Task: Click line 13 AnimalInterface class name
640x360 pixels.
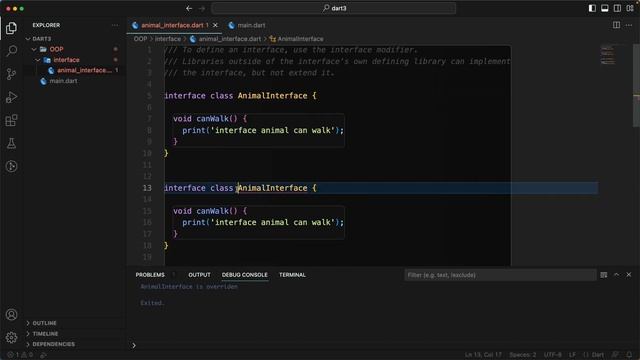Action: pos(272,188)
